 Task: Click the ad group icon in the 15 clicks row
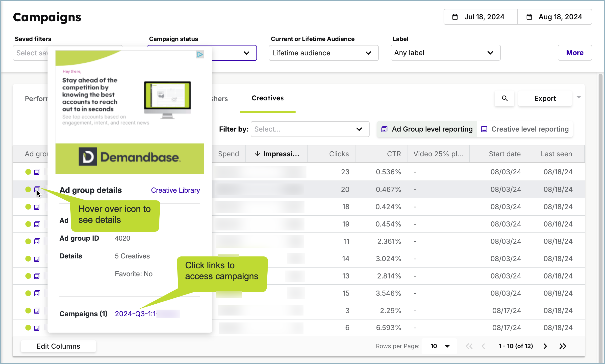(x=37, y=293)
